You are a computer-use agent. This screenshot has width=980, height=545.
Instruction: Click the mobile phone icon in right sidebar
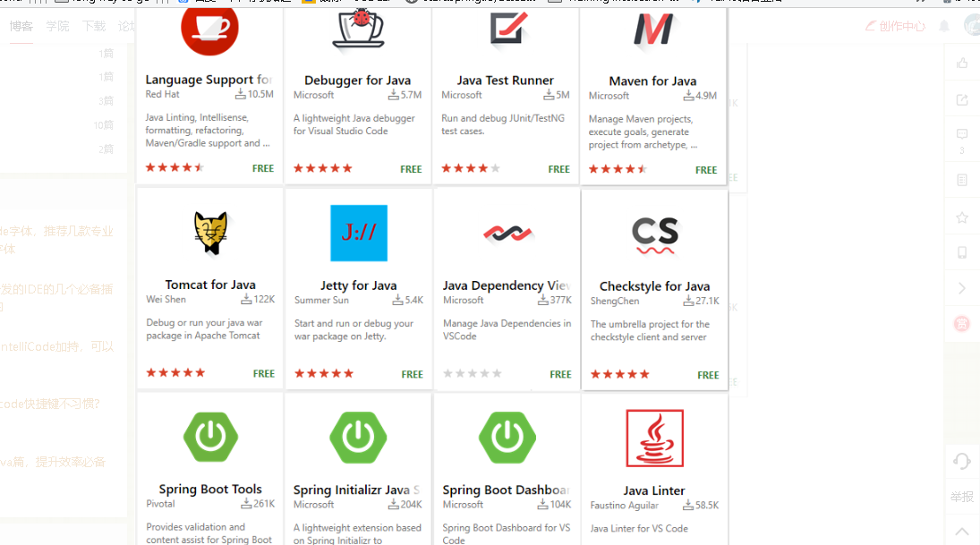point(962,252)
